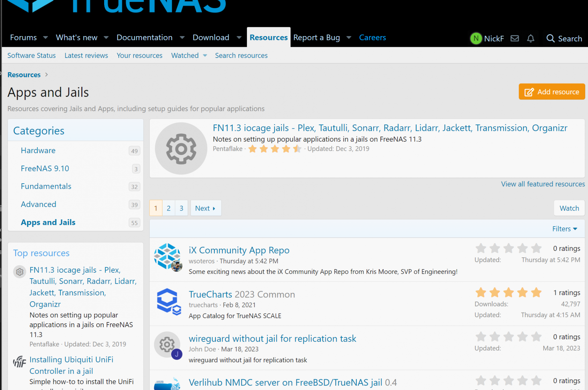588x390 pixels.
Task: Open iX Community App Repo title
Action: pyautogui.click(x=239, y=250)
